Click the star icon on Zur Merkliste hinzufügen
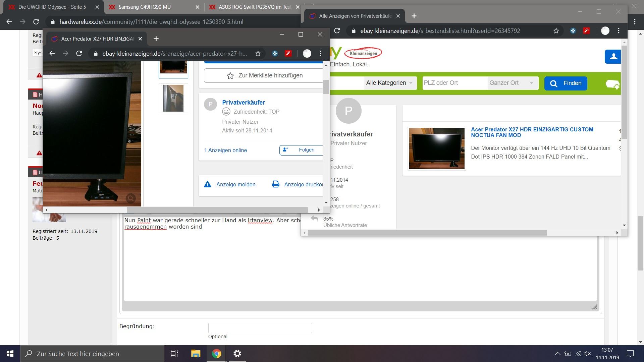The width and height of the screenshot is (644, 362). pos(230,76)
